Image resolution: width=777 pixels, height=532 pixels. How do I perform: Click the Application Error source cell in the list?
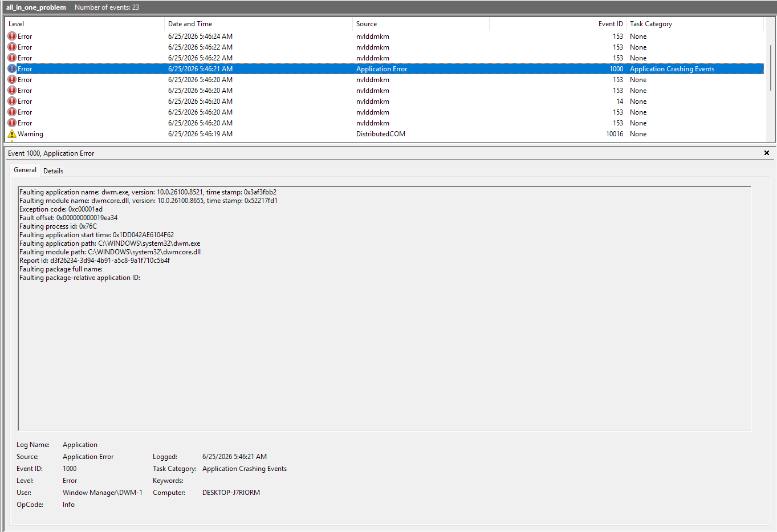point(381,69)
